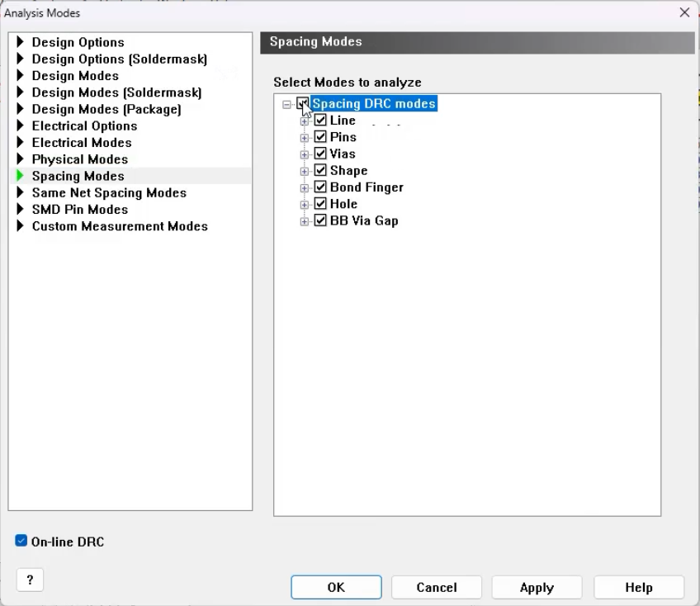The image size is (700, 606).
Task: Click arrow beside Design Modes (Package)
Action: point(20,109)
